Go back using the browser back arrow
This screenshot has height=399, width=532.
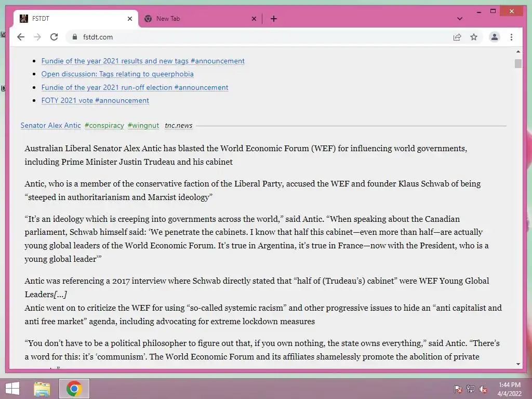tap(21, 37)
